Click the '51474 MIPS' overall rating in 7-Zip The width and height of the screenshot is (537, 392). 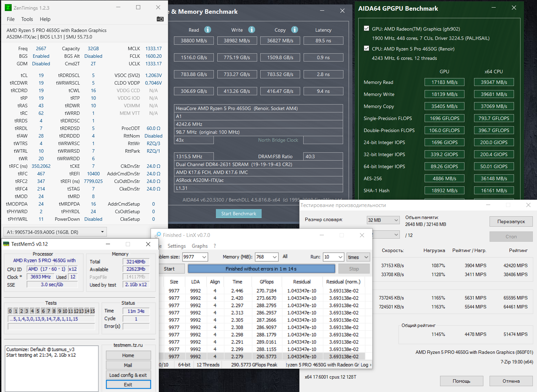515,334
